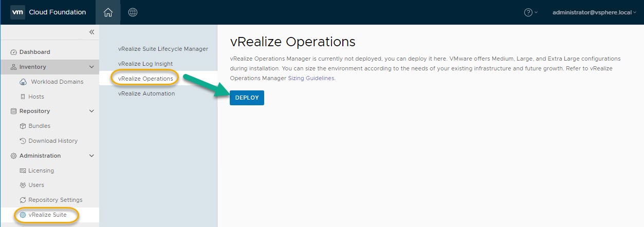644x227 pixels.
Task: Click the Users people icon
Action: point(23,185)
